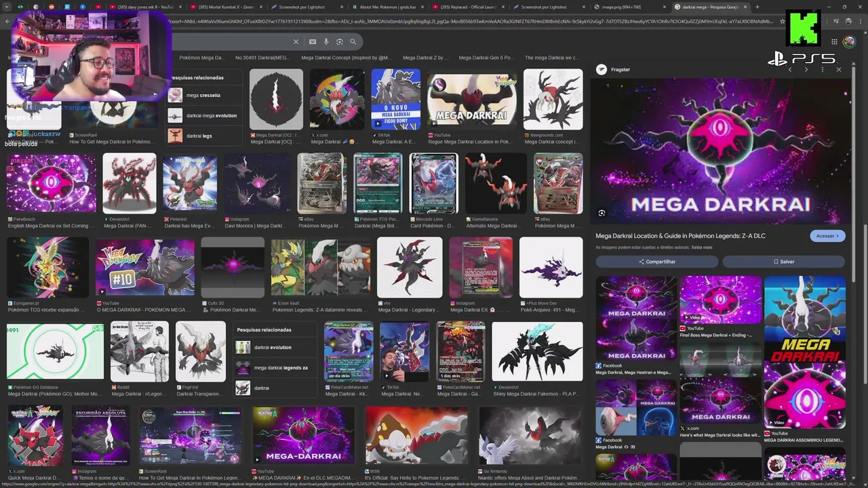Open the DeviantArt Mega Darkrai FAN thumbnail
Screen dimensions: 868x488
tap(130, 183)
